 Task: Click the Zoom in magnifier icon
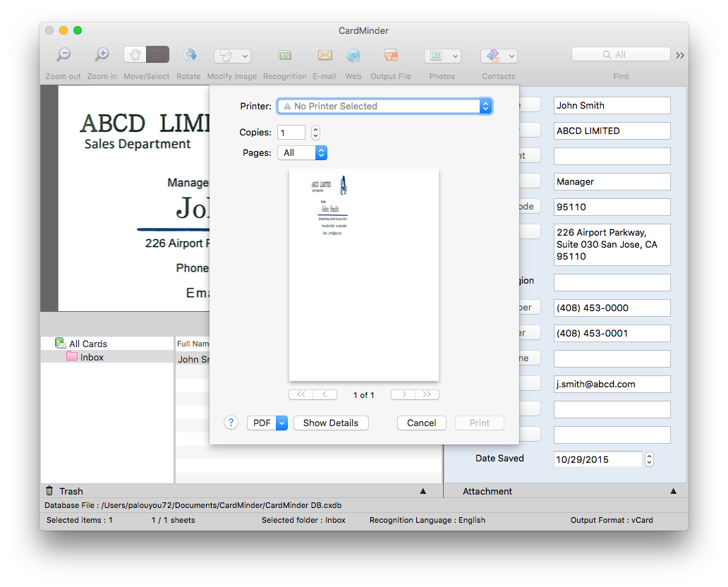point(102,55)
